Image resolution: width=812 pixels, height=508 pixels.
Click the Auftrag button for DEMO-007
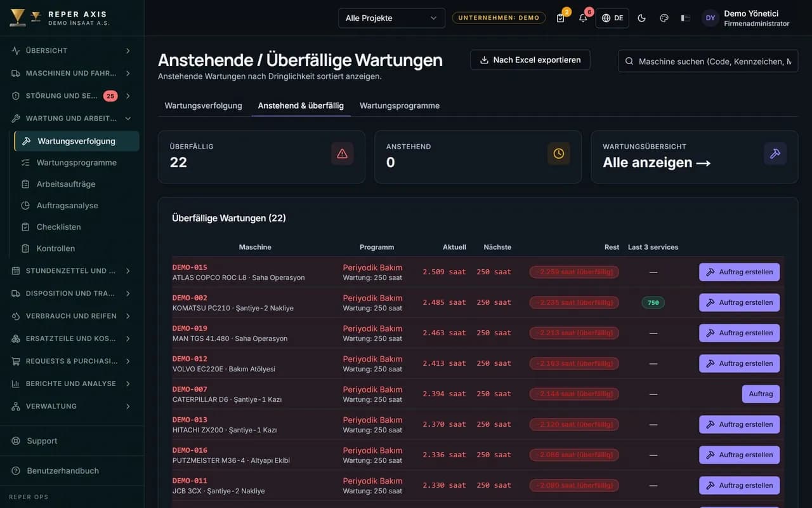coord(761,394)
